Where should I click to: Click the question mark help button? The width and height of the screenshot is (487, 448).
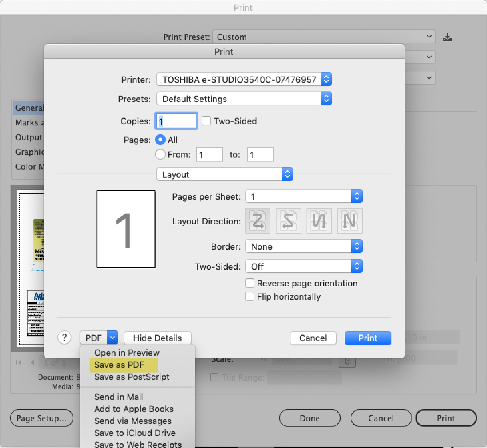(64, 337)
